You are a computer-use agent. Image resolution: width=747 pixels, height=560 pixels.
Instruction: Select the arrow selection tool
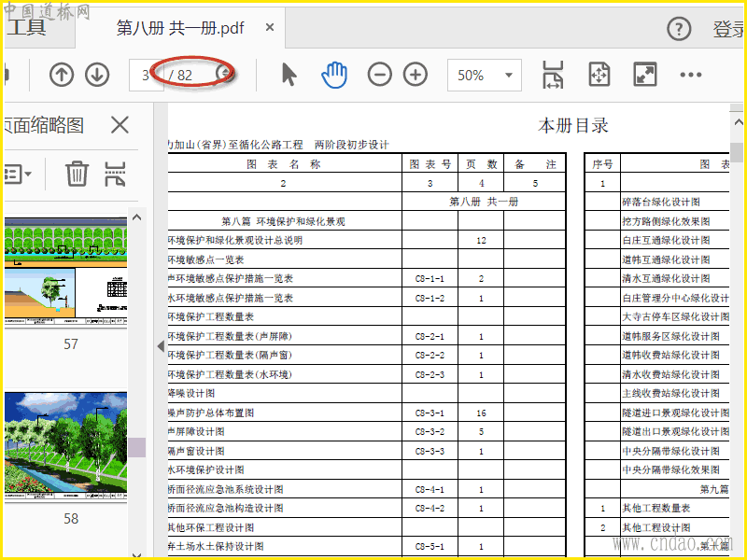[289, 75]
